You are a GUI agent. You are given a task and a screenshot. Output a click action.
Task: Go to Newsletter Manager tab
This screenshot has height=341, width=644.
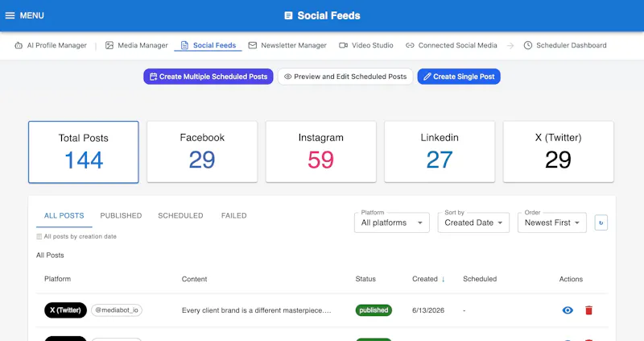(287, 45)
